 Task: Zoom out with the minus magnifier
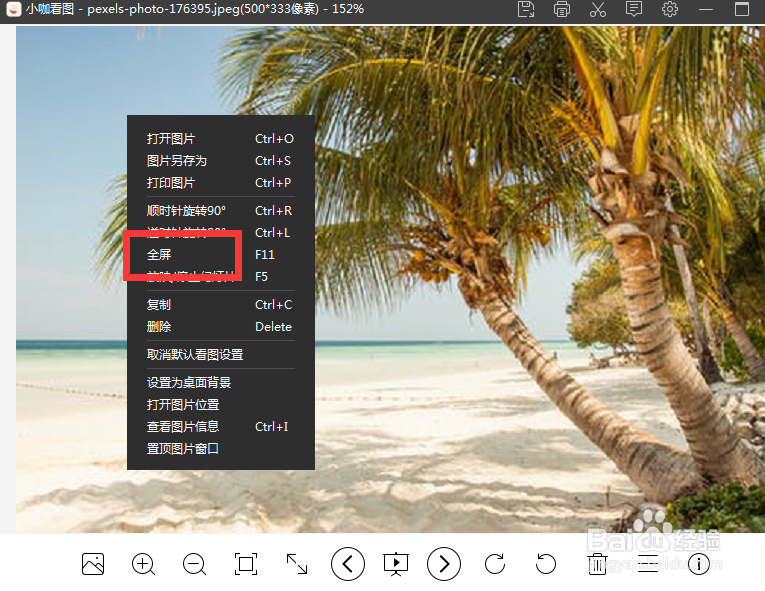194,564
